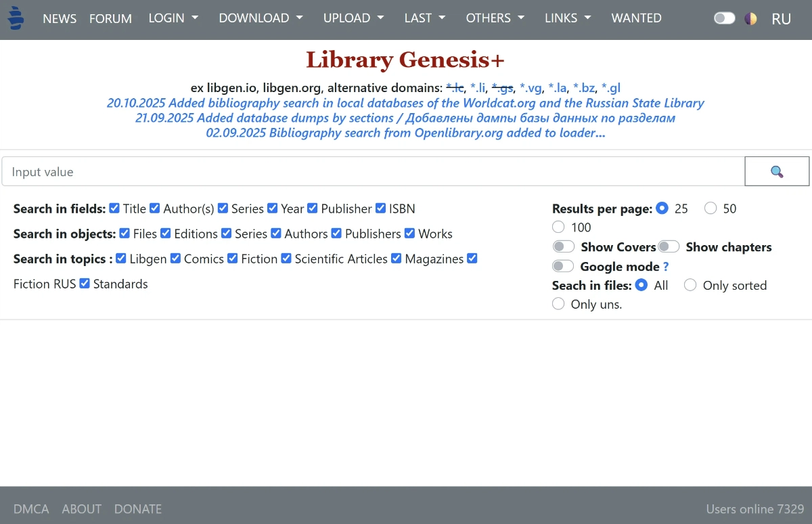812x524 pixels.
Task: Expand the DOWNLOAD dropdown menu
Action: (261, 18)
